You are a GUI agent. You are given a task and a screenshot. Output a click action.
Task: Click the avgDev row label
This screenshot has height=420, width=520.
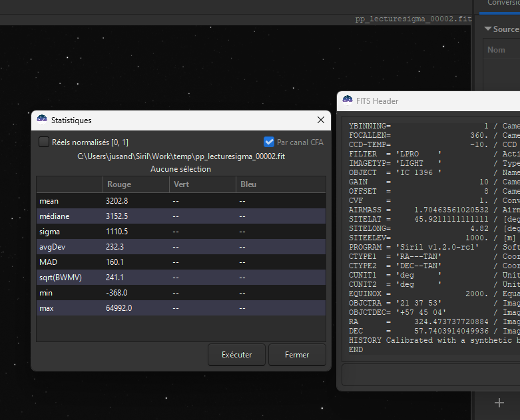tap(52, 247)
